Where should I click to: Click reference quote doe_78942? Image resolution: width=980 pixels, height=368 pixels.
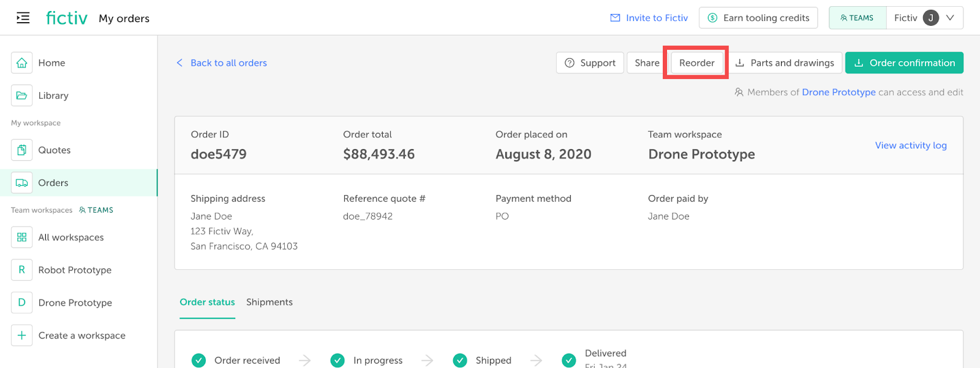[x=367, y=216]
